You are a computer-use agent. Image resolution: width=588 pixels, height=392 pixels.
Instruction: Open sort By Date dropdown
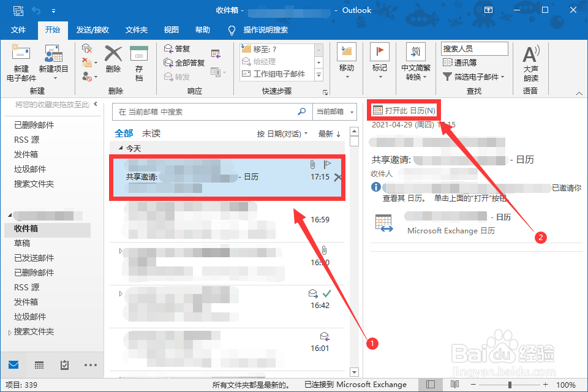tap(282, 134)
